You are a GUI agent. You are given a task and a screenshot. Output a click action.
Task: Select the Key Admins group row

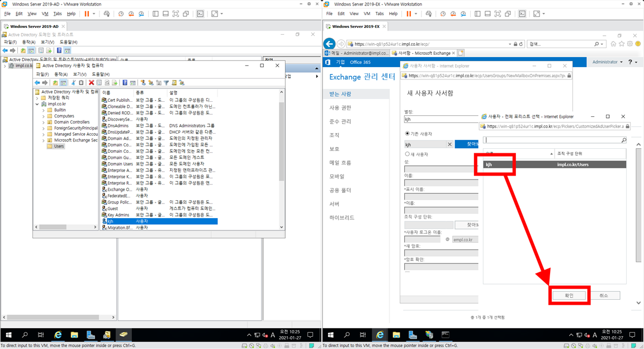pos(159,215)
